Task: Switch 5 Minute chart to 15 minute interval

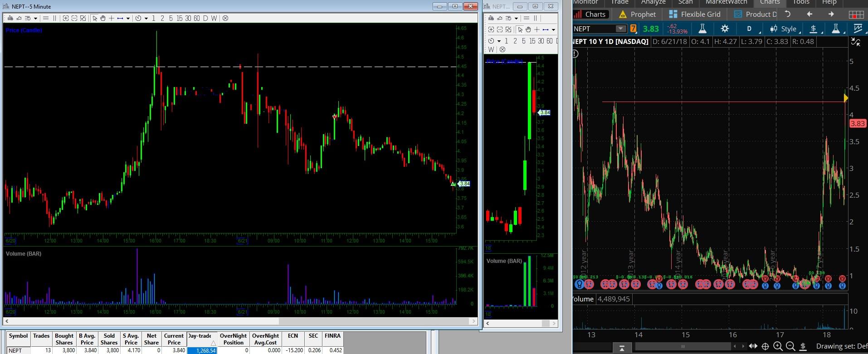Action: pyautogui.click(x=180, y=18)
